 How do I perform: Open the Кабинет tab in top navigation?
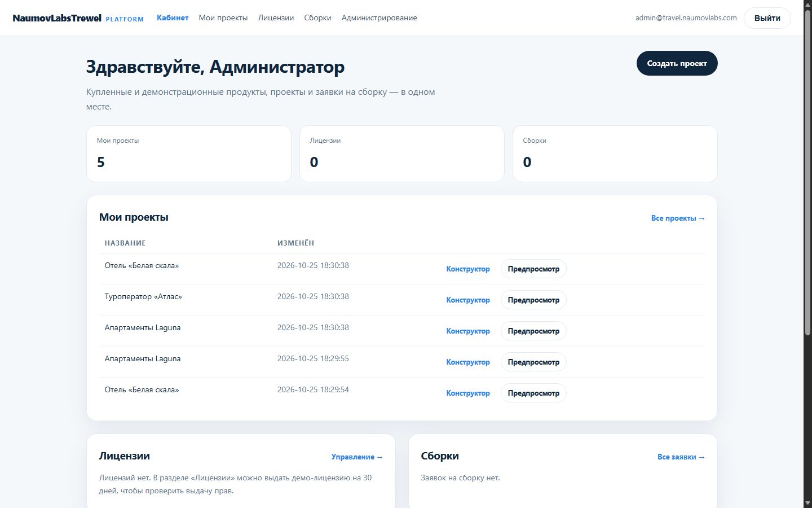click(173, 18)
